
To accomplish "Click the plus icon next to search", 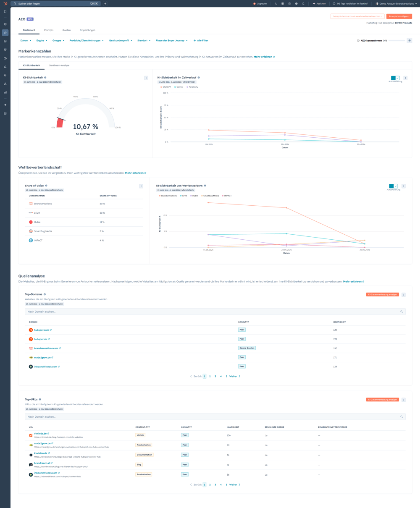I will point(105,3).
